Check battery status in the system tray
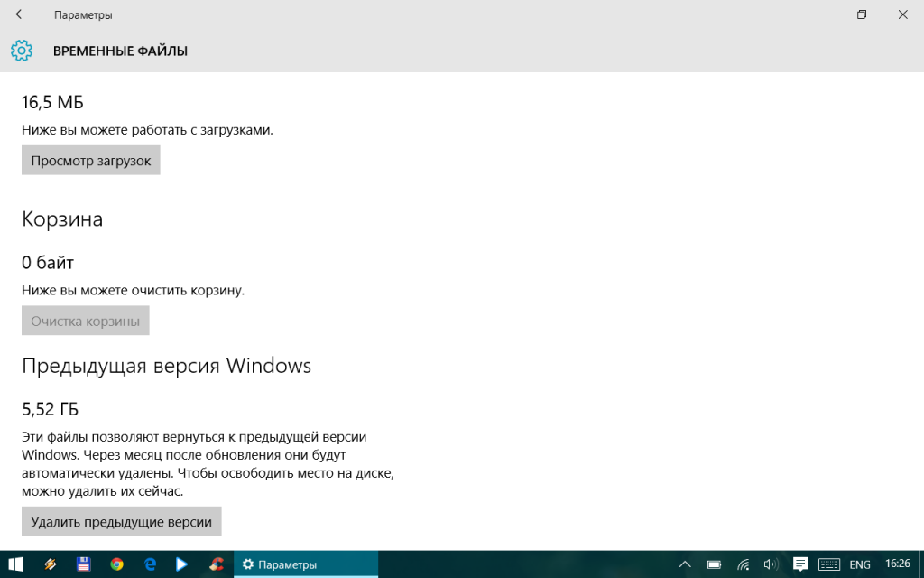Image resolution: width=924 pixels, height=578 pixels. (713, 564)
